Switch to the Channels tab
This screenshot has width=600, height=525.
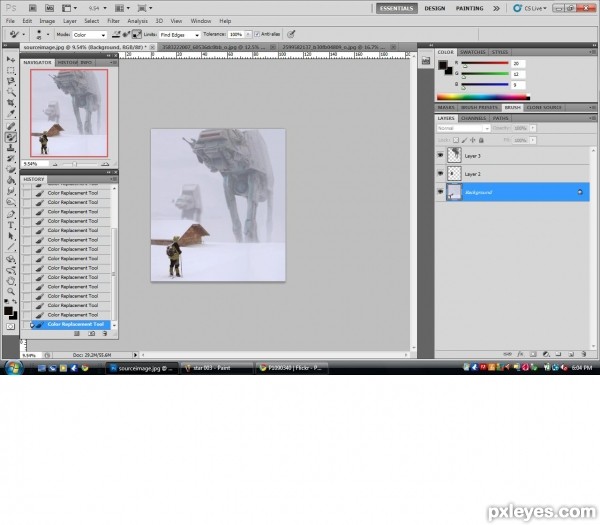pos(473,118)
